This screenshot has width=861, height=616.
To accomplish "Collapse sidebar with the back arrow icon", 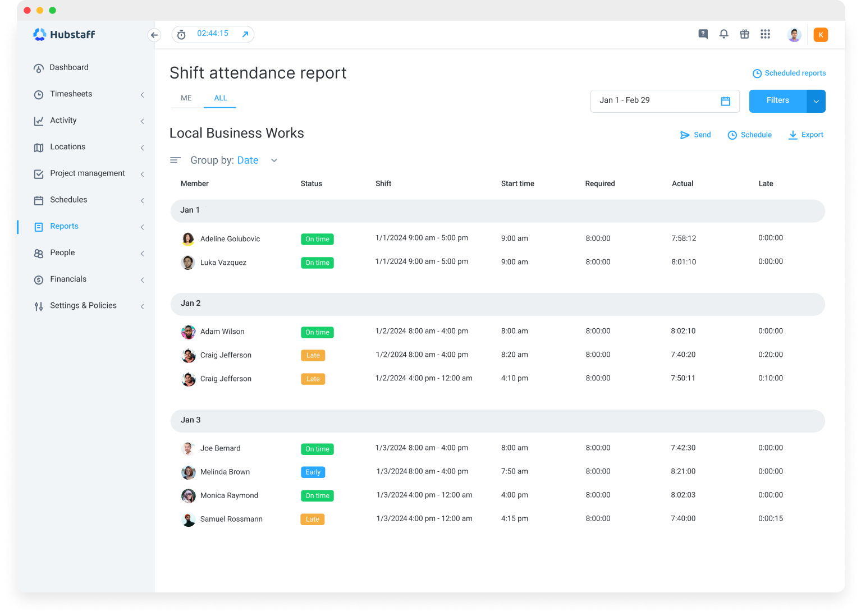I will point(154,35).
